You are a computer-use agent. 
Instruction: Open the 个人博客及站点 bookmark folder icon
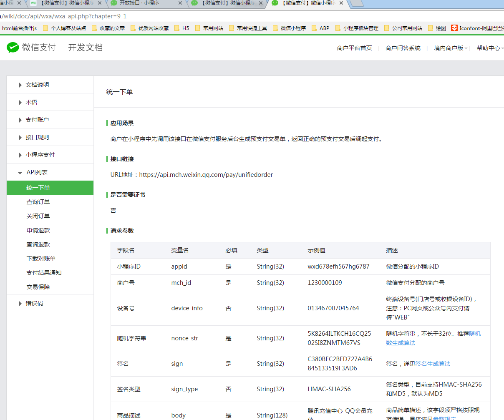(x=45, y=28)
